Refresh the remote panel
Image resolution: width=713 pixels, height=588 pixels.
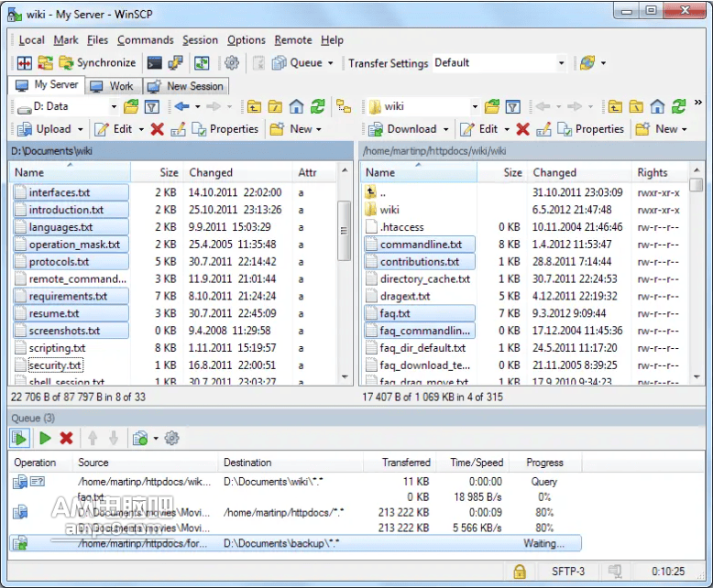coord(678,107)
